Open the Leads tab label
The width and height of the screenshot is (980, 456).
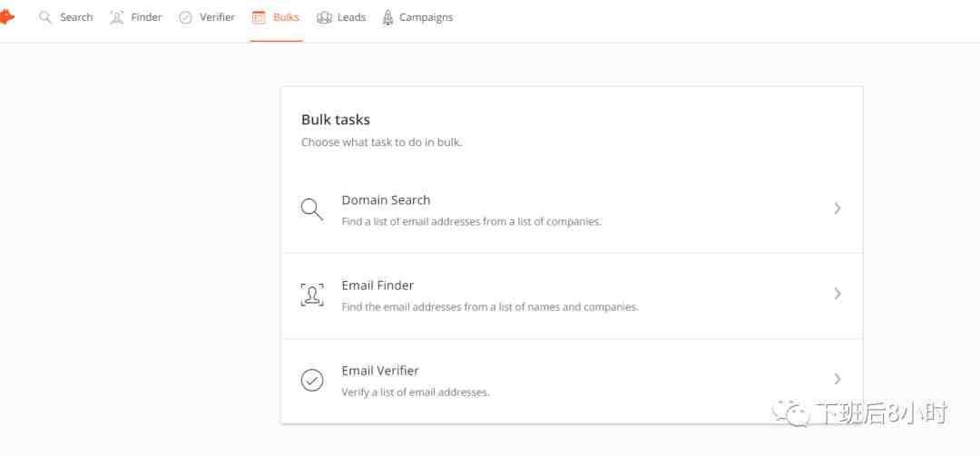click(x=352, y=17)
